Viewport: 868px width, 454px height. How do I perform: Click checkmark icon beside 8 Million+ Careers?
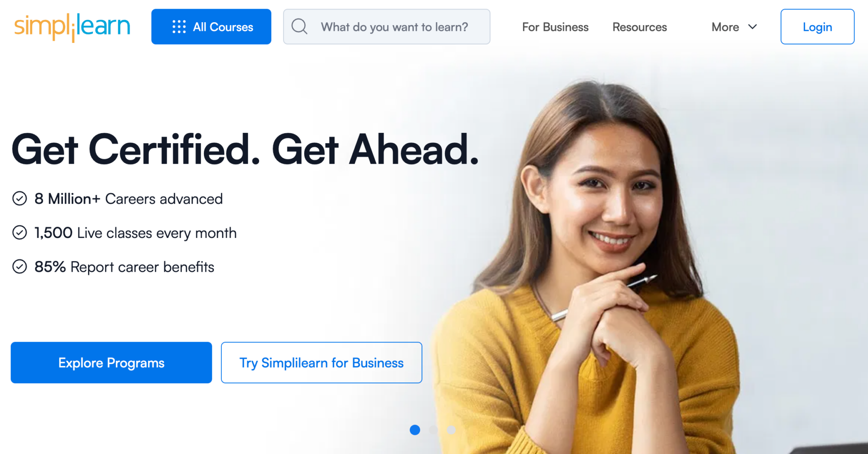pyautogui.click(x=20, y=199)
